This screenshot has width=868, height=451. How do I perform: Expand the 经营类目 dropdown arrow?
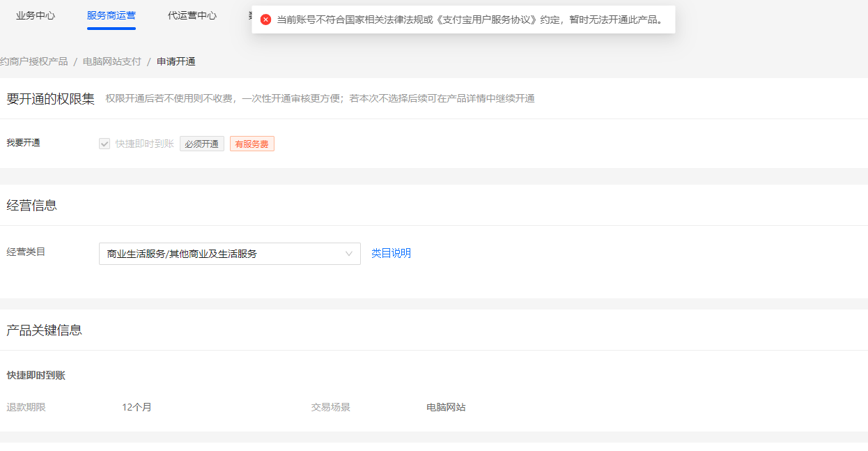point(349,254)
